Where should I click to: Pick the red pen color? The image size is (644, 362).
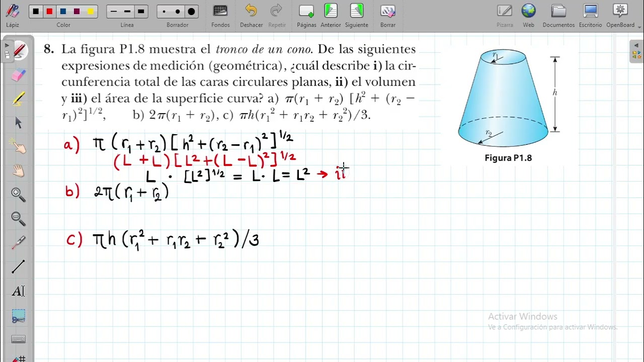click(49, 12)
